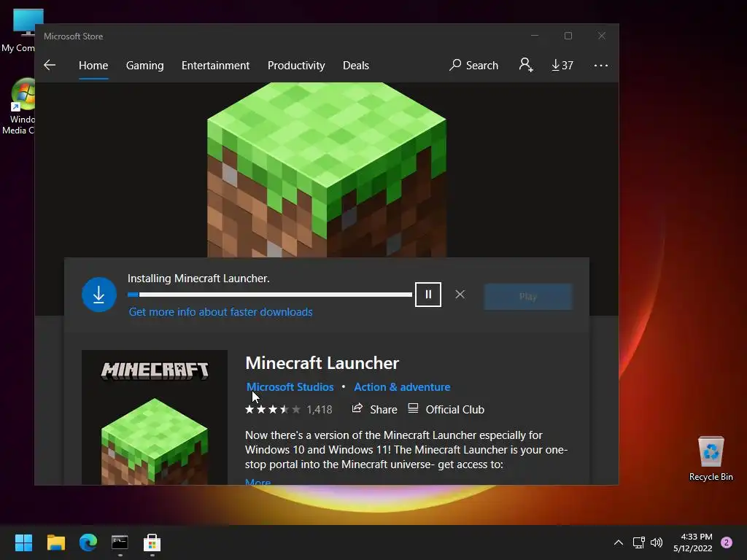Select the Windows Media Center desktop shortcut
The width and height of the screenshot is (747, 560).
pyautogui.click(x=18, y=106)
